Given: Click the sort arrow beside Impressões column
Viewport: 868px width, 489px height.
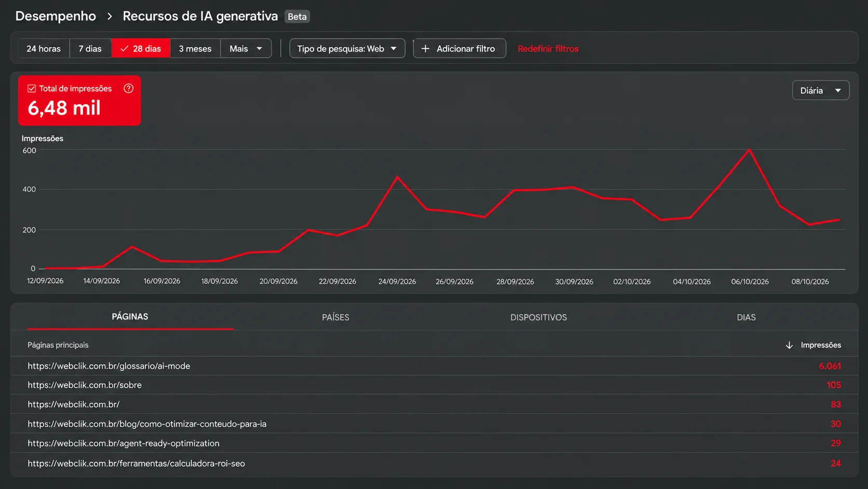Looking at the screenshot, I should coord(789,345).
